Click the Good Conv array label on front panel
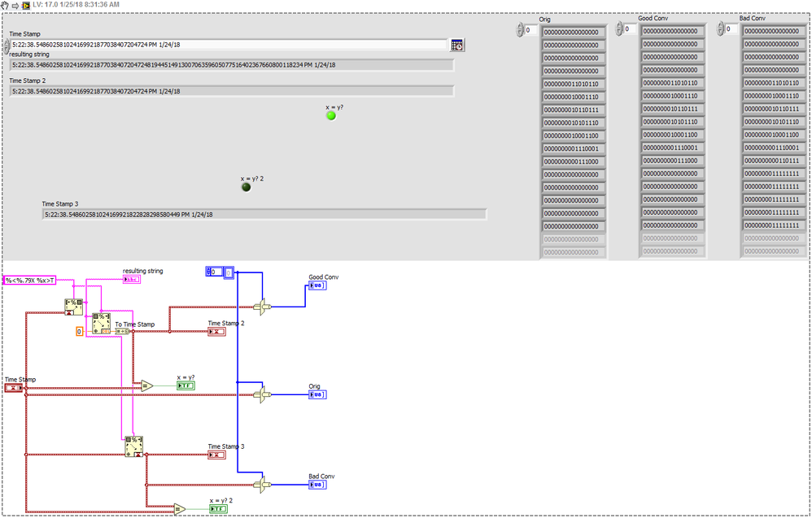The width and height of the screenshot is (812, 518). click(x=653, y=18)
